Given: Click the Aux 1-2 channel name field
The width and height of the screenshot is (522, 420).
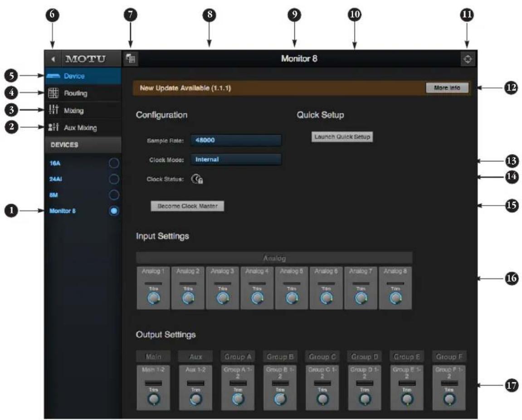Looking at the screenshot, I should tap(196, 370).
